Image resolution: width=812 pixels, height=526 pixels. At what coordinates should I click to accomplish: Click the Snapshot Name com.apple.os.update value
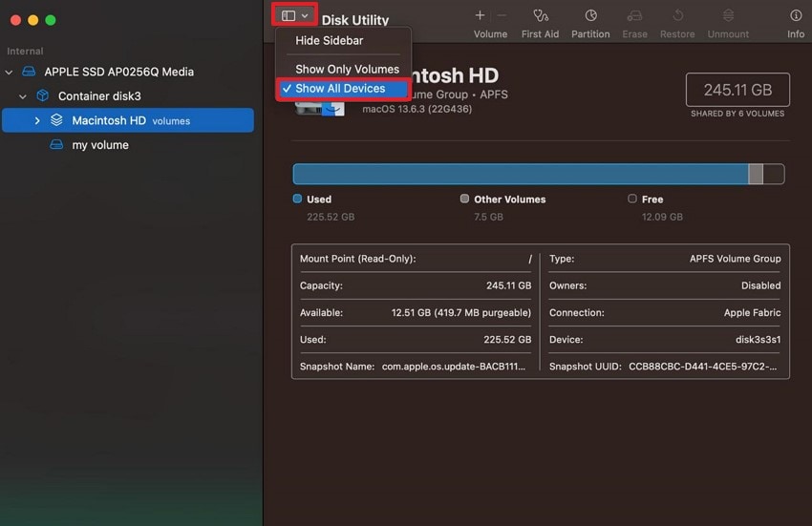click(x=454, y=367)
